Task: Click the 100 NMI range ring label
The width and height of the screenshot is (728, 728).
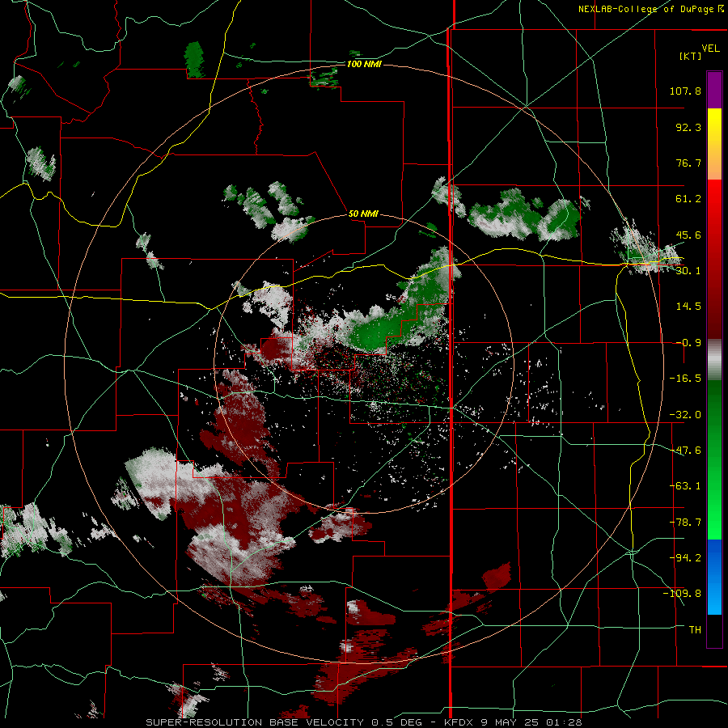Action: pyautogui.click(x=364, y=64)
